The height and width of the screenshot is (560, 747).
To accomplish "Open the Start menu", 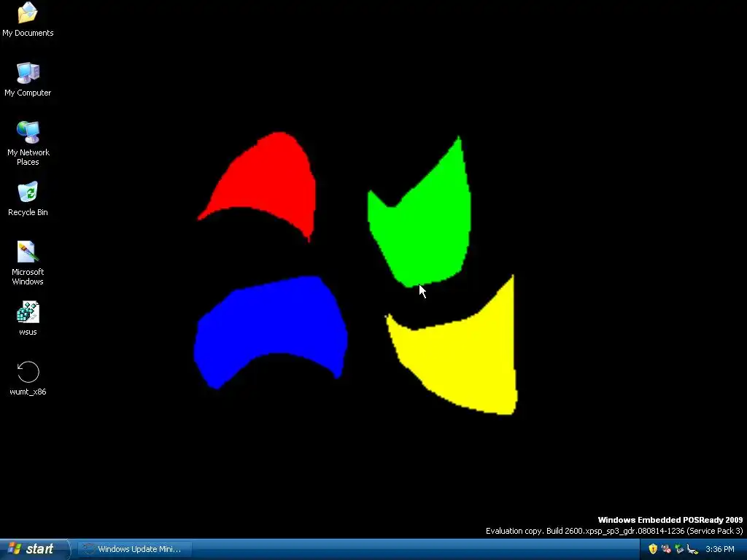I will (34, 549).
